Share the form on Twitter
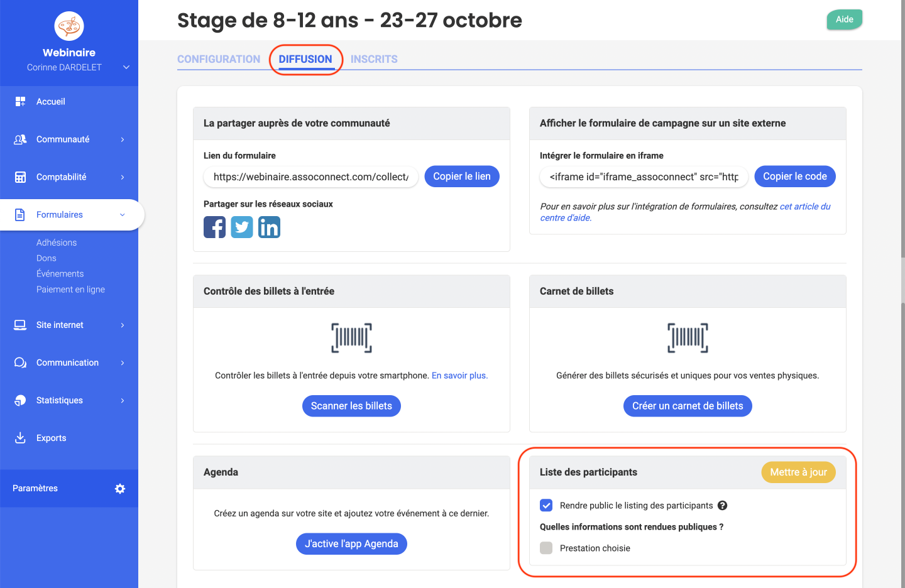Image resolution: width=905 pixels, height=588 pixels. coord(242,227)
